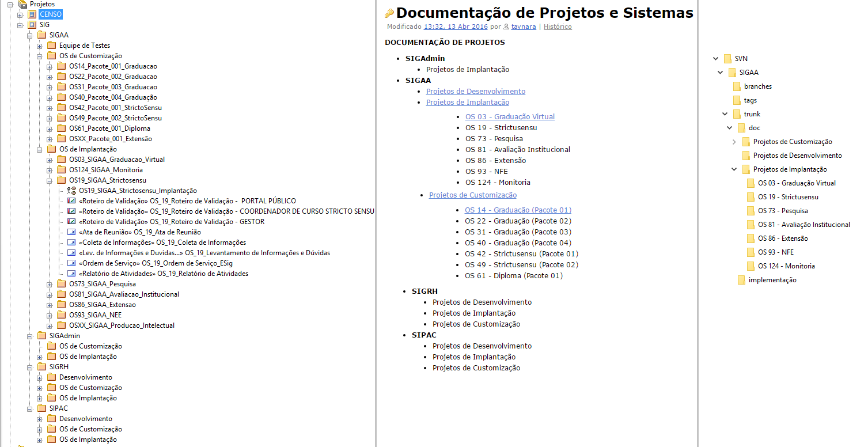Screen dimensions: 868x447
Task: Click the OS 93 - NFE folder icon
Action: pyautogui.click(x=751, y=252)
